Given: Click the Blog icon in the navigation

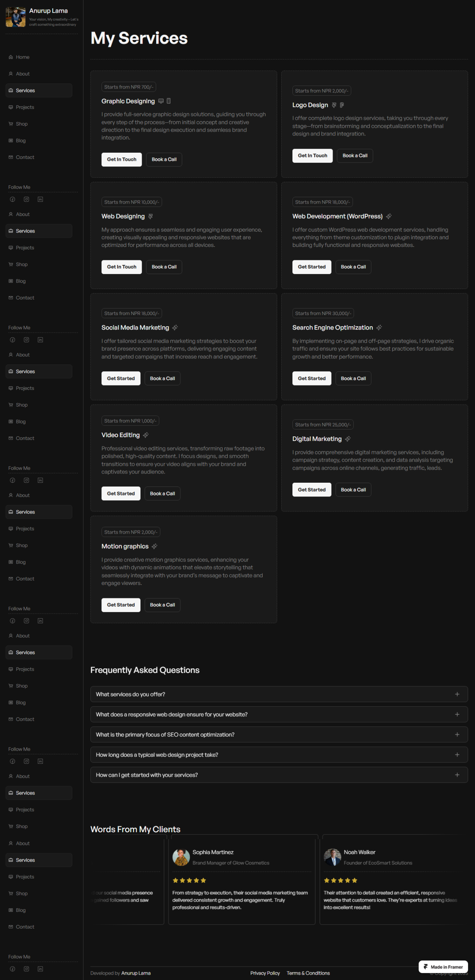Looking at the screenshot, I should 11,140.
